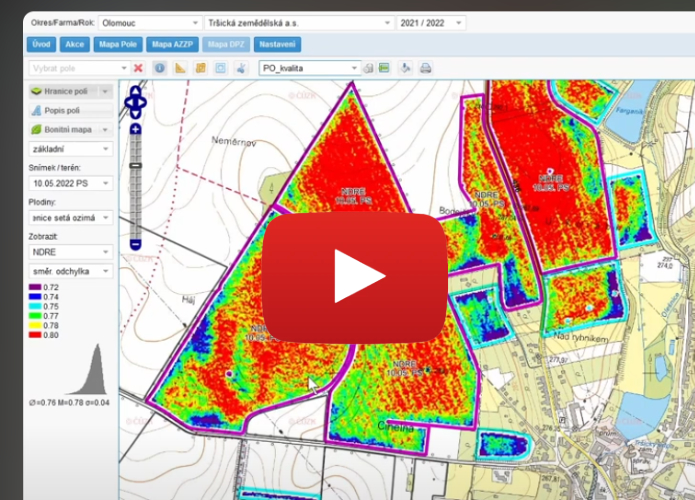The height and width of the screenshot is (500, 695).
Task: Click the green 0.77 legend swatch
Action: [x=35, y=316]
